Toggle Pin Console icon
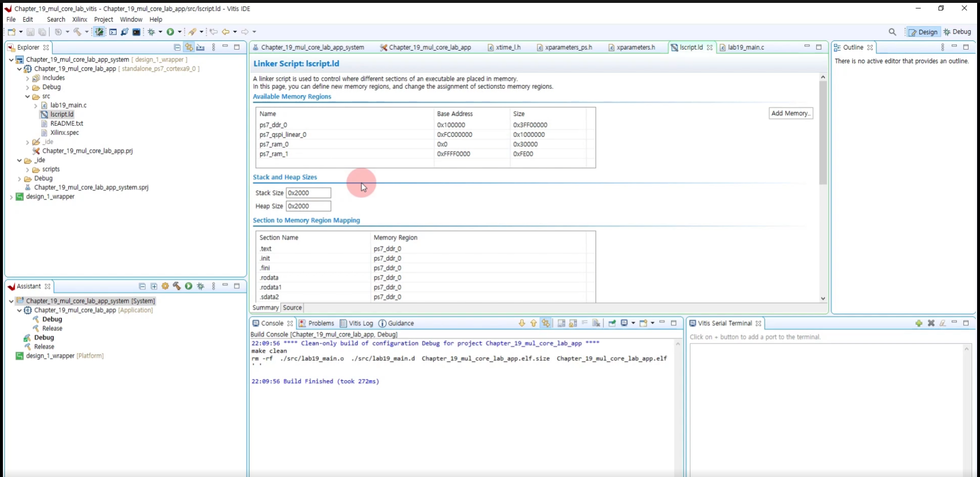This screenshot has width=980, height=477. pos(612,323)
